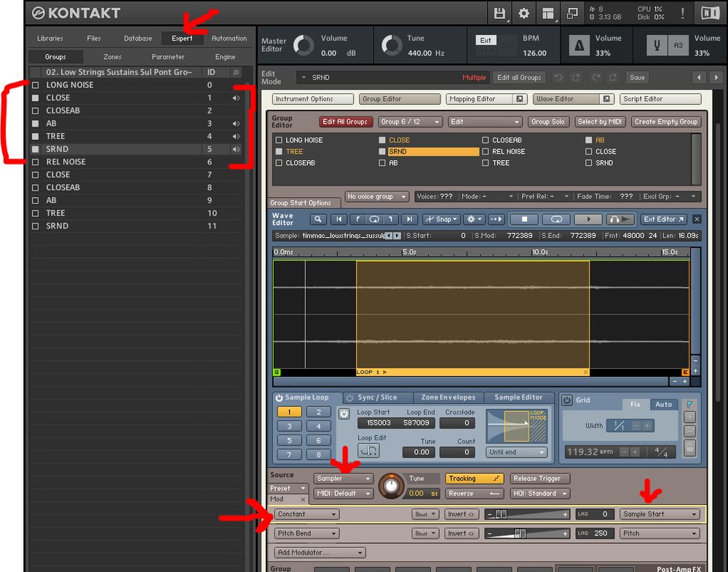Toggle loop playback button in Wave Editor

(x=556, y=219)
